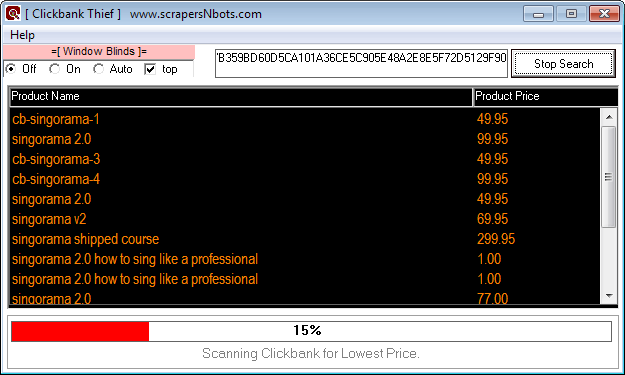Open the Help menu
This screenshot has width=625, height=375.
pos(22,35)
